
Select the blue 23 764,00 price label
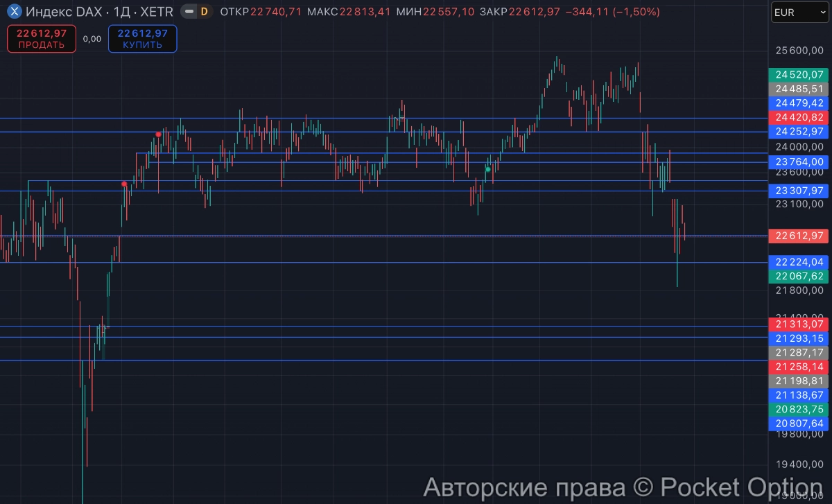pos(799,162)
